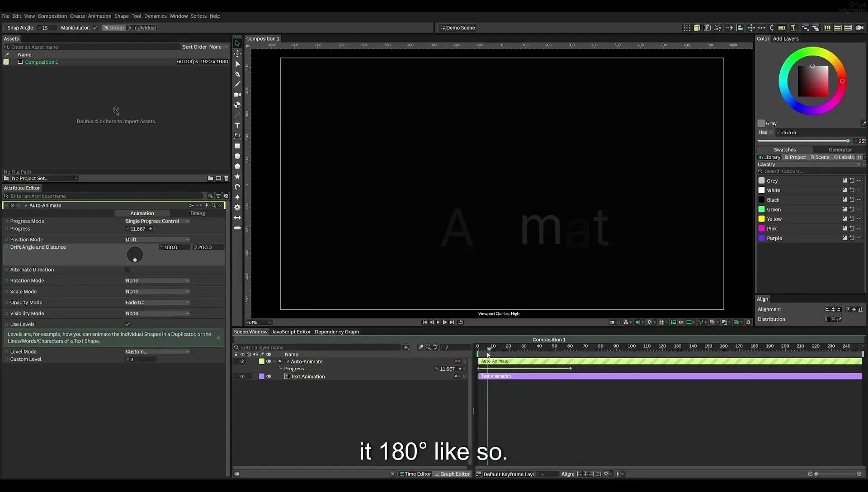Select the Cog shape tool
Screen dimensions: 868x492
(x=237, y=207)
